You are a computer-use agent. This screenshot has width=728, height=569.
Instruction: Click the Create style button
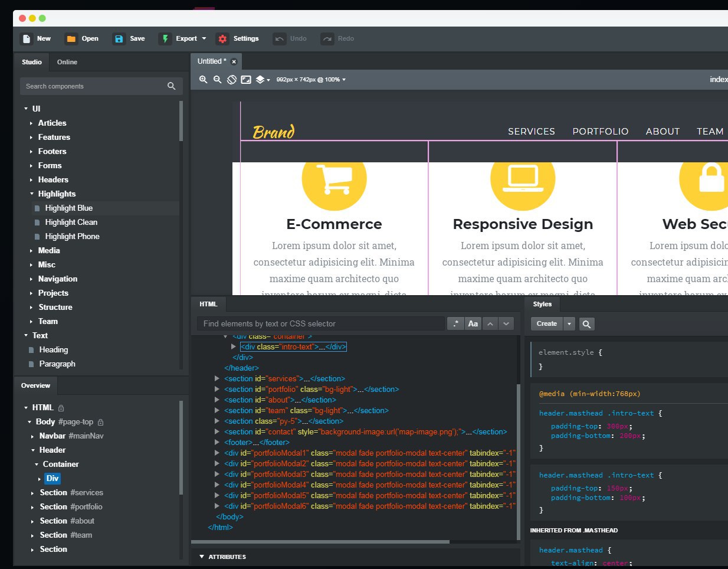(x=547, y=324)
